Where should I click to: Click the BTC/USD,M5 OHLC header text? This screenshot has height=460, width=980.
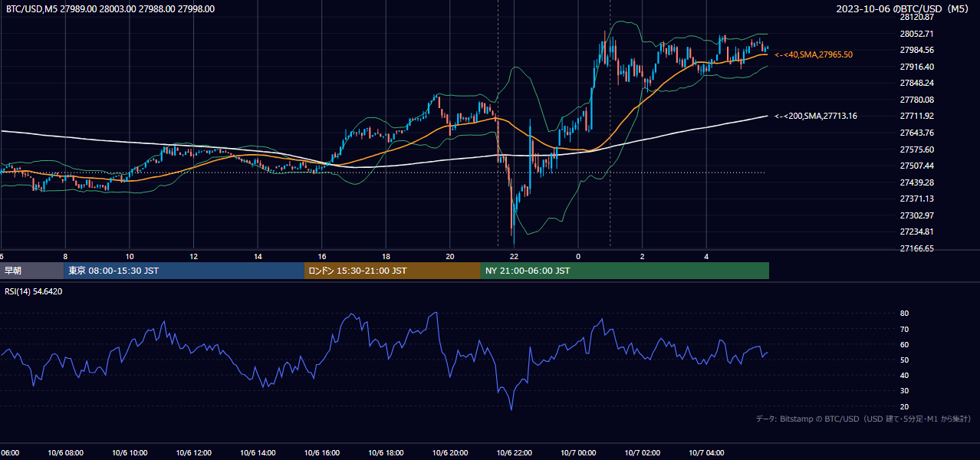pos(110,9)
